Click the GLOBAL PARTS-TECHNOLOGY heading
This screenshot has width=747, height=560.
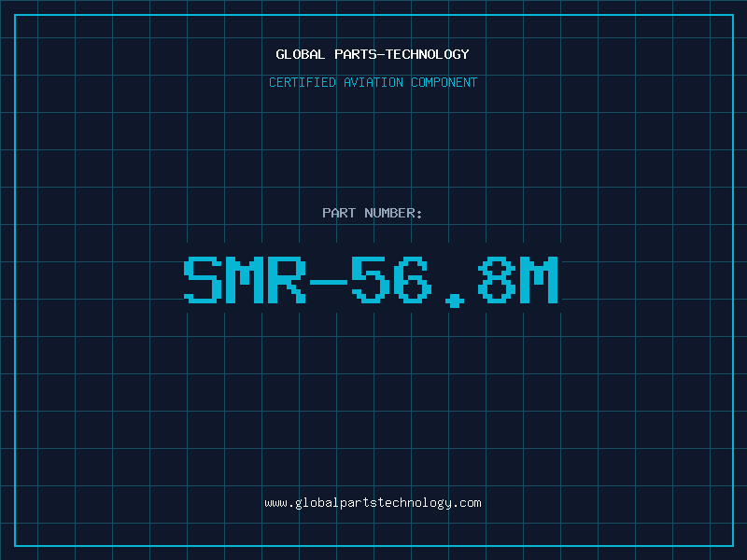373,54
